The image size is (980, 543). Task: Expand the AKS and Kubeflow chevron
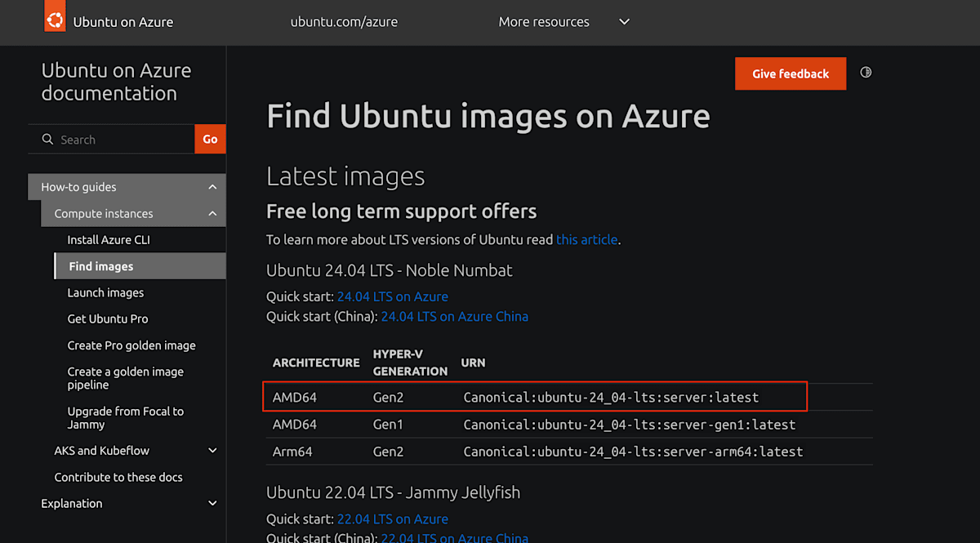pyautogui.click(x=212, y=451)
